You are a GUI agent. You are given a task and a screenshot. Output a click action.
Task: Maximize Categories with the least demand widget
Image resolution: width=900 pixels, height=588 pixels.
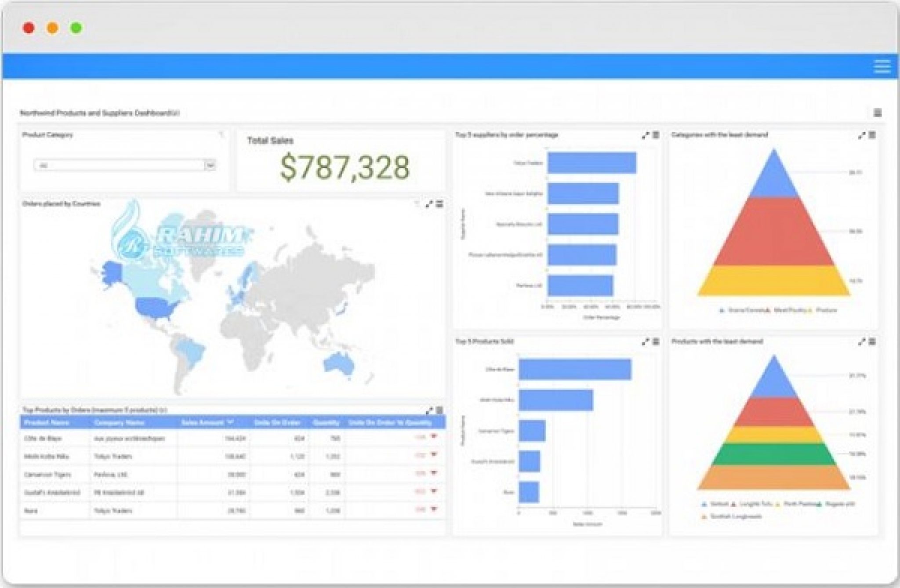[861, 135]
